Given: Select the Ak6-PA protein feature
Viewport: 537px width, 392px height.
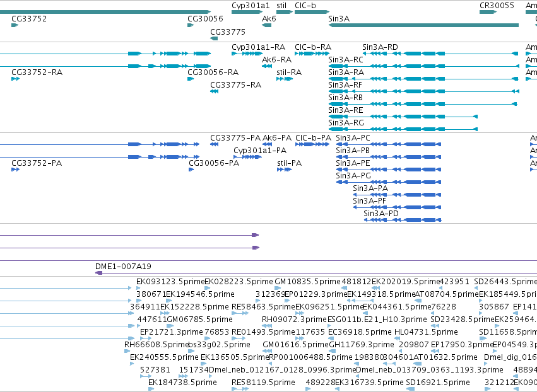Looking at the screenshot, I should (x=268, y=144).
